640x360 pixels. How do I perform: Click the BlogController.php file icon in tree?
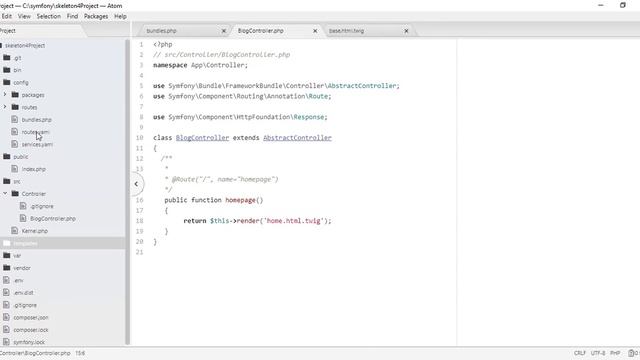[x=23, y=218]
